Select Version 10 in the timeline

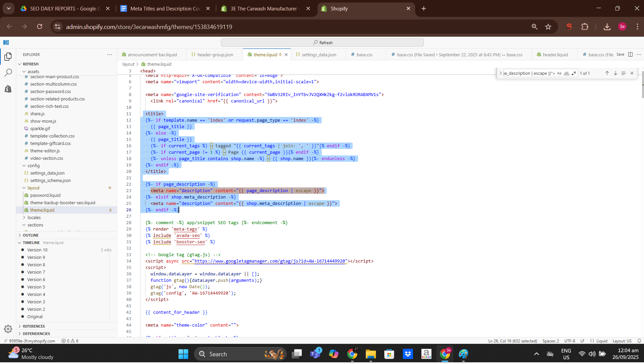(37, 250)
